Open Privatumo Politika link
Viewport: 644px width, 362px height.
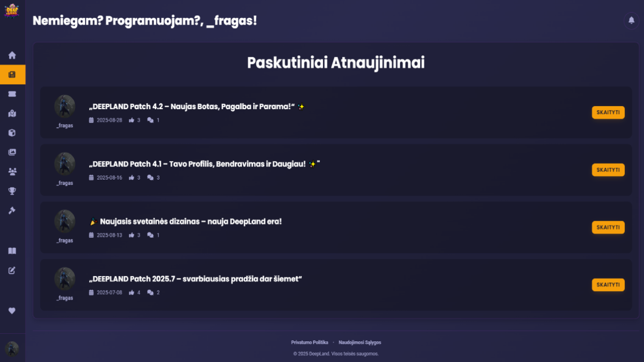click(309, 342)
